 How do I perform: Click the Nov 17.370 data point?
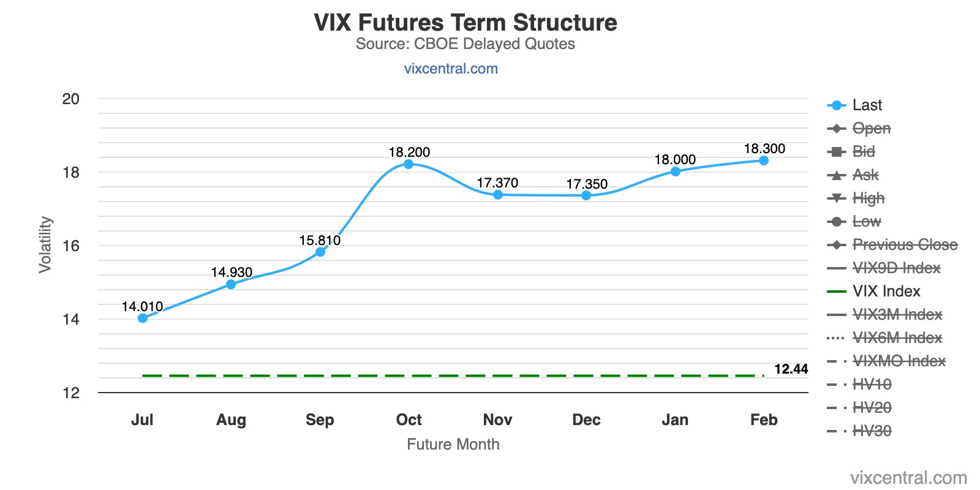pyautogui.click(x=498, y=195)
